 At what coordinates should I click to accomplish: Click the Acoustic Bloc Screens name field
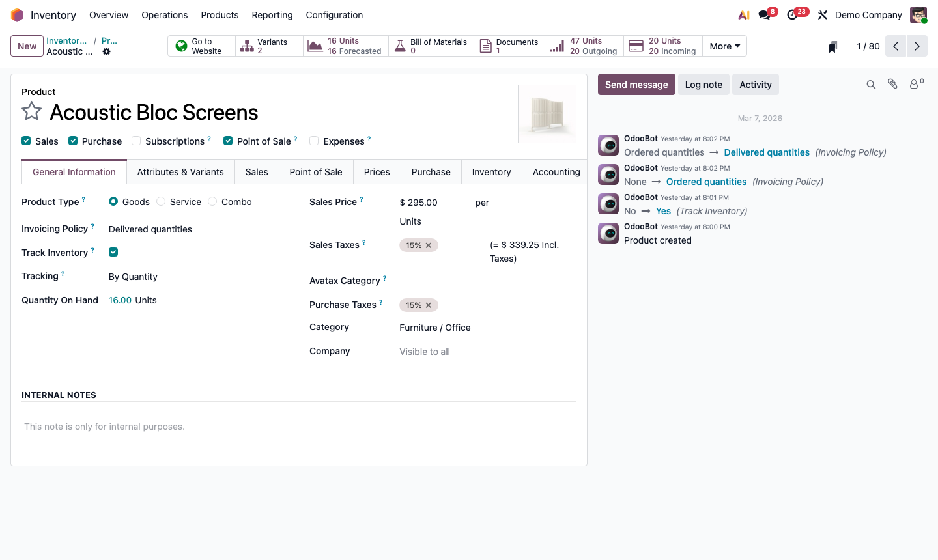pos(154,113)
